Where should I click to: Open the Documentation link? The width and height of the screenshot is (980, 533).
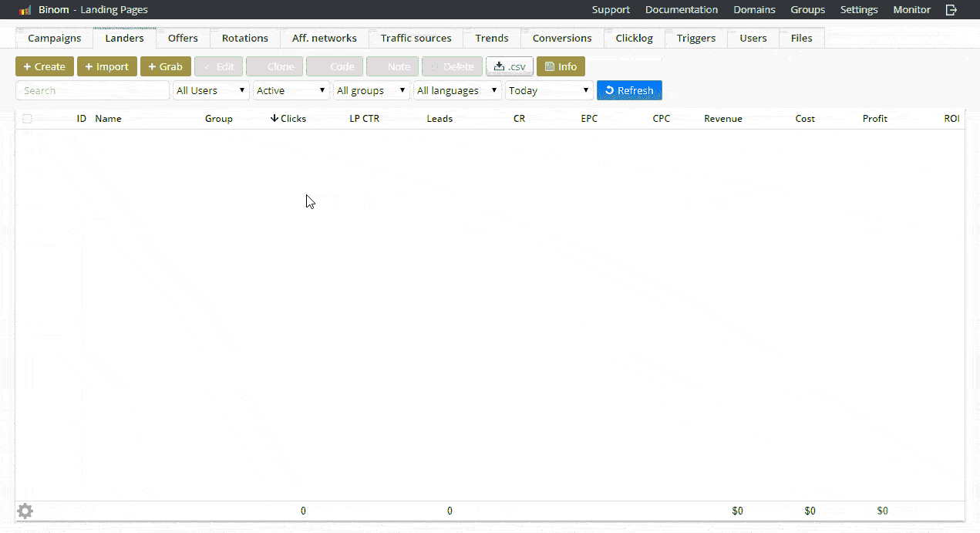tap(682, 10)
